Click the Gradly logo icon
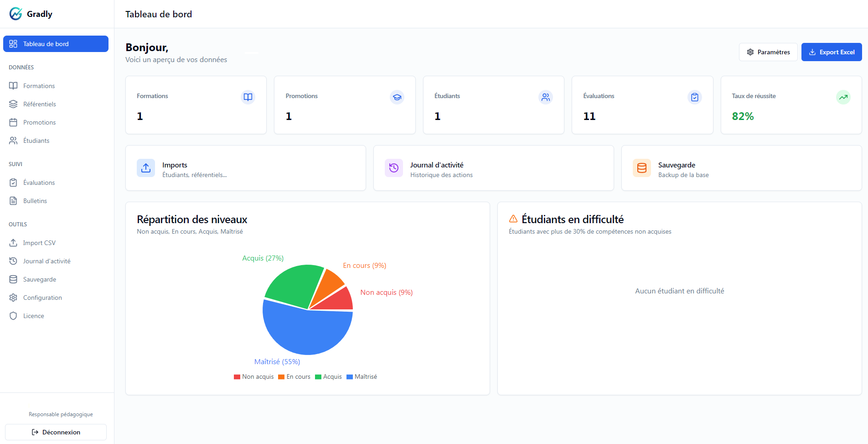This screenshot has height=444, width=868. (15, 14)
